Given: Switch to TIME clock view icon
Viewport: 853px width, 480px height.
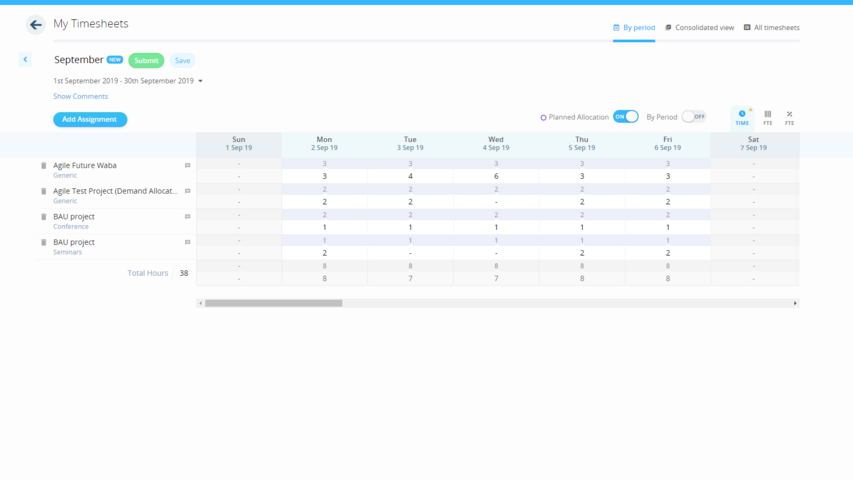Looking at the screenshot, I should click(x=742, y=116).
